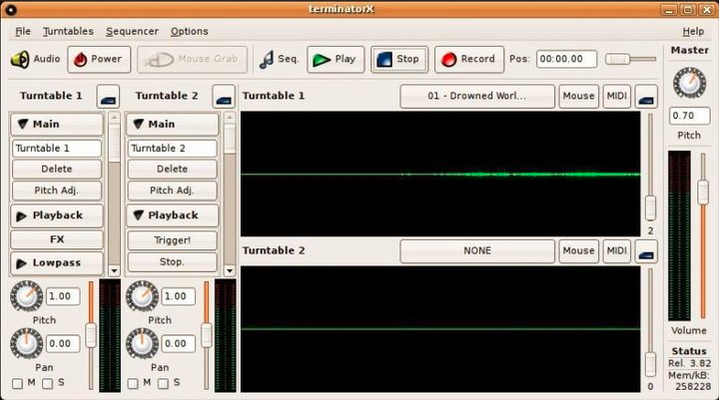Open the Turntables menu
719x400 pixels.
coord(68,31)
